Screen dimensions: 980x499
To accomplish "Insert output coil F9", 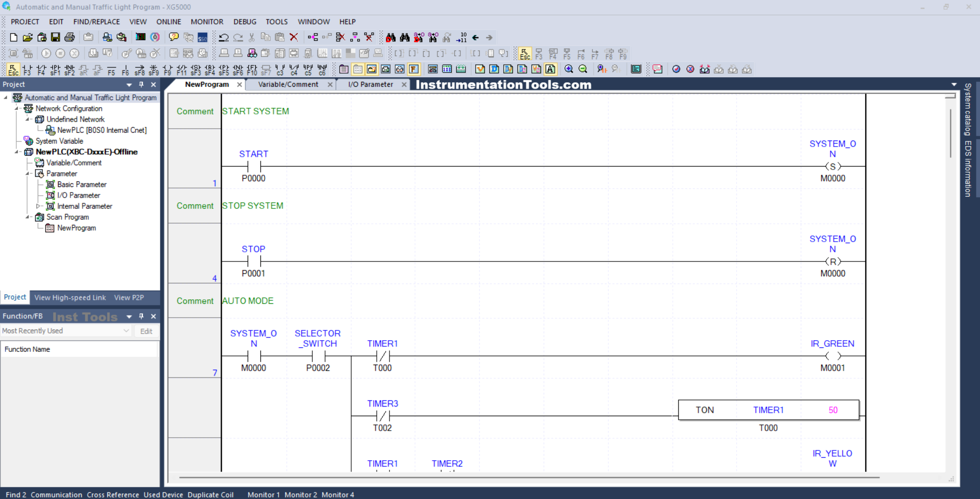I will click(x=167, y=70).
